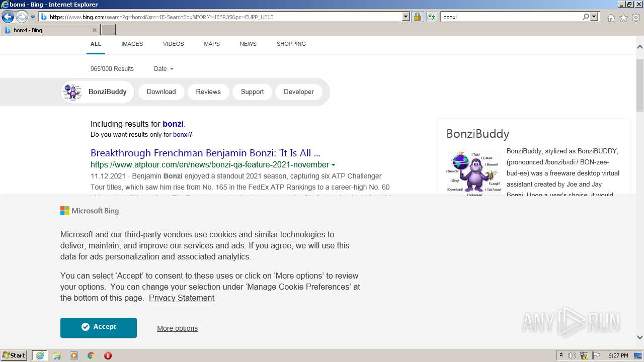Viewport: 644px width, 362px height.
Task: Open the Home page icon
Action: click(x=611, y=18)
